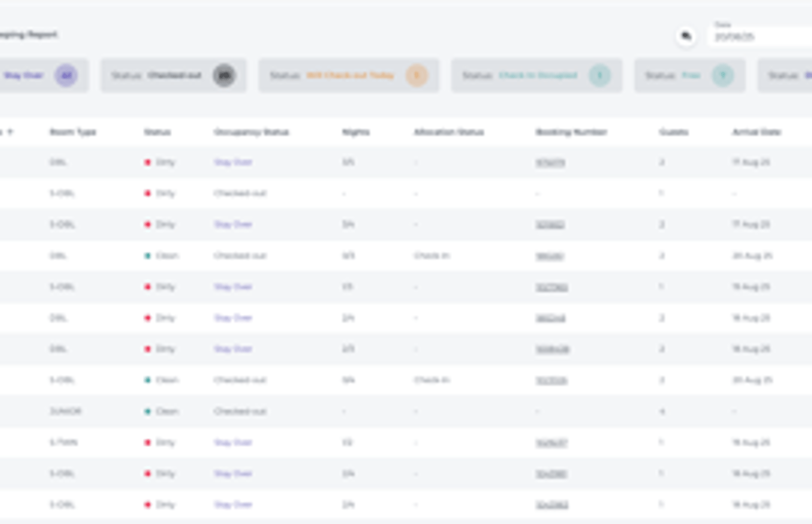The width and height of the screenshot is (812, 524).
Task: Sort by the Allocation Status column header
Action: point(449,132)
